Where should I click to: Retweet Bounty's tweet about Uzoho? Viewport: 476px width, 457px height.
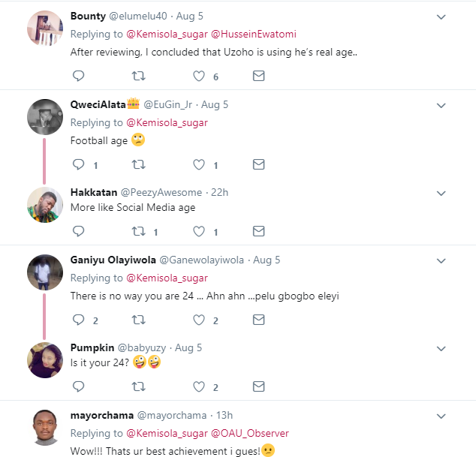click(x=138, y=76)
